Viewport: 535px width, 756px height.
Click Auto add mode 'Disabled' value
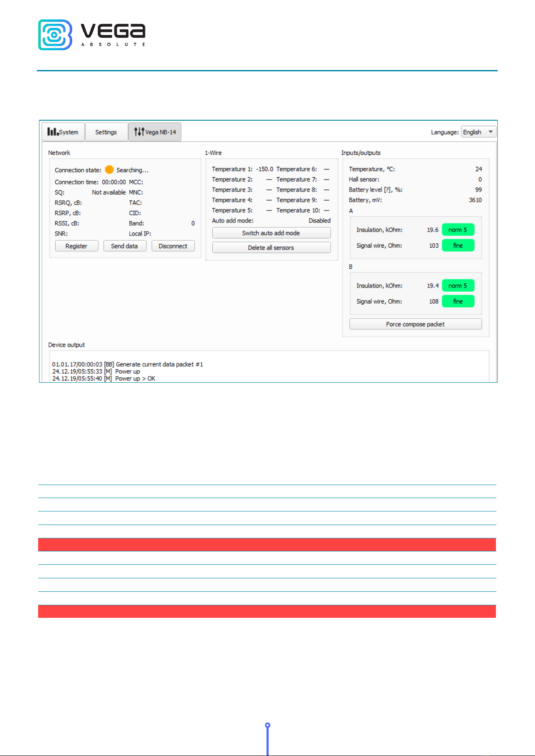pos(320,221)
